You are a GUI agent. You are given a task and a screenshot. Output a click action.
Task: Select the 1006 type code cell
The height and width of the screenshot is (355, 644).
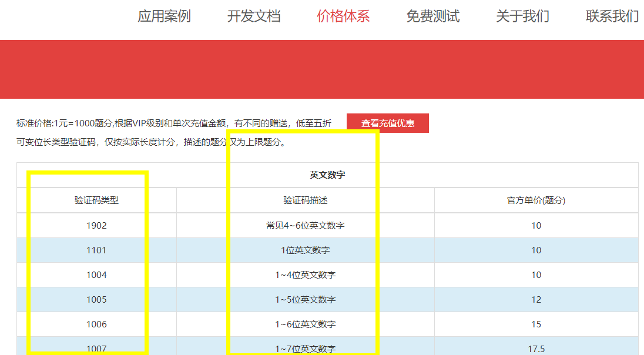[96, 324]
